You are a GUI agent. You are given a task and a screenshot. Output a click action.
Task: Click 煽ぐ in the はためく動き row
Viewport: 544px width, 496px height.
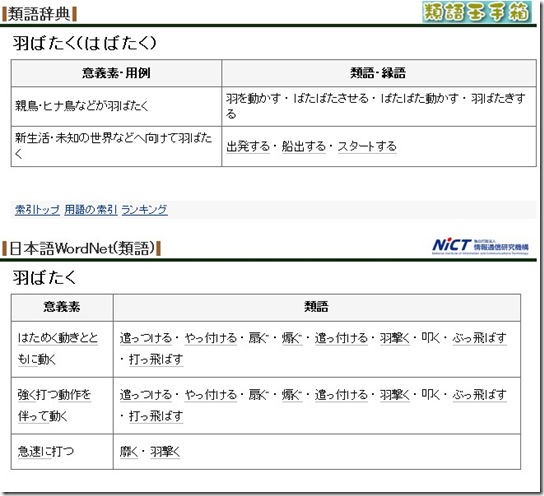[292, 338]
